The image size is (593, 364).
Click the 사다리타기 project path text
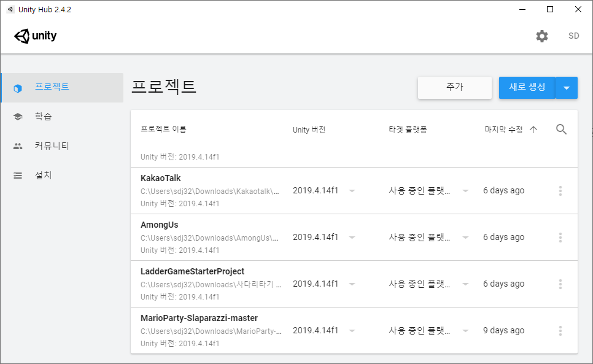211,284
